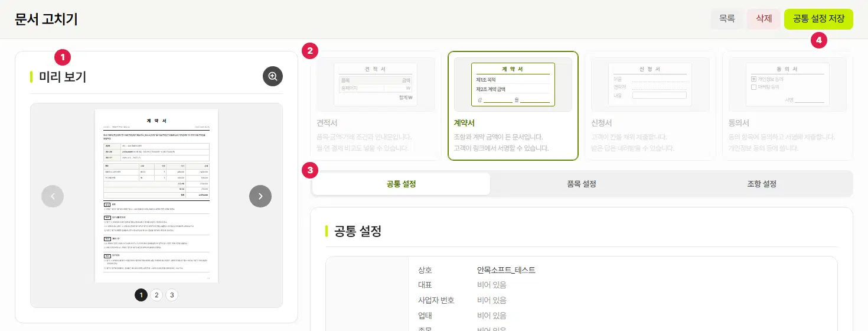Go to next preview page arrow

[260, 196]
